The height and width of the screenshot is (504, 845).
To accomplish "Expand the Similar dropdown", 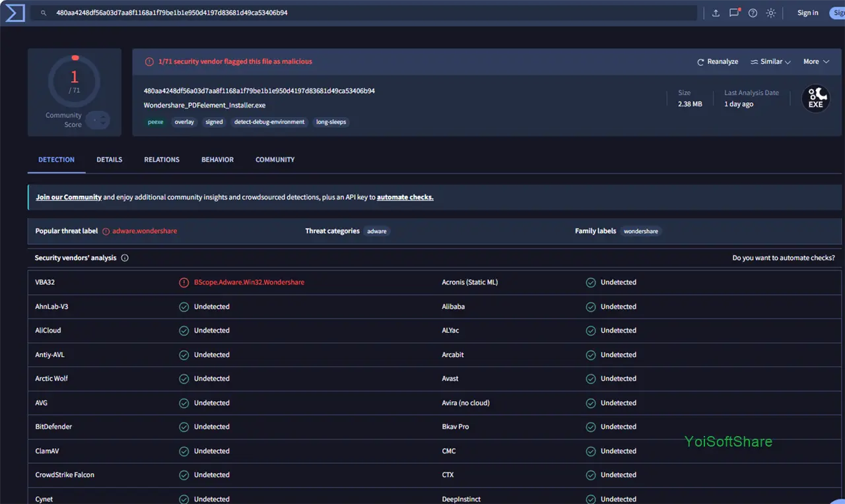I will (x=770, y=61).
